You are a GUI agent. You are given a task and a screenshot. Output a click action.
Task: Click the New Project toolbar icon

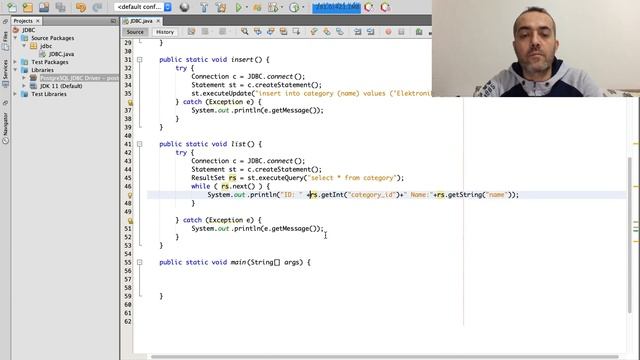click(28, 7)
